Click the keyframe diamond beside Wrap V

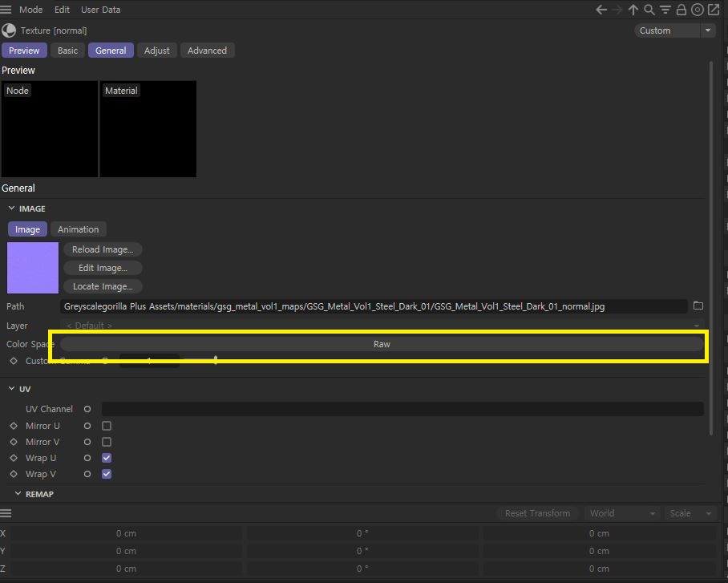pos(14,474)
